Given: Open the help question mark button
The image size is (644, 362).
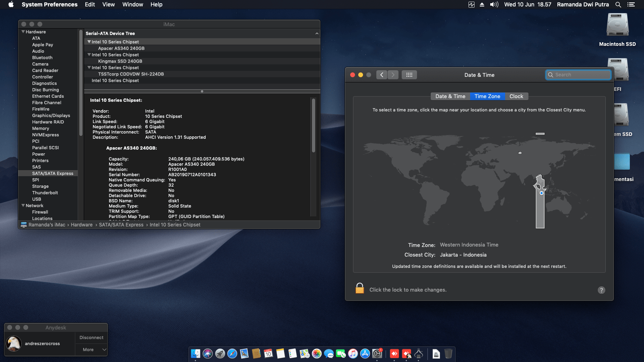Looking at the screenshot, I should tap(601, 290).
